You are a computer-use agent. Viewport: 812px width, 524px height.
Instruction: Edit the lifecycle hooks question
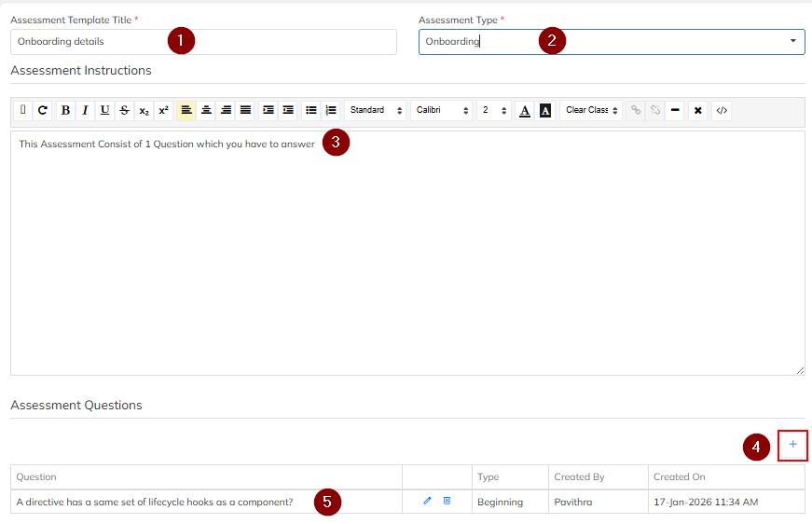click(x=427, y=501)
